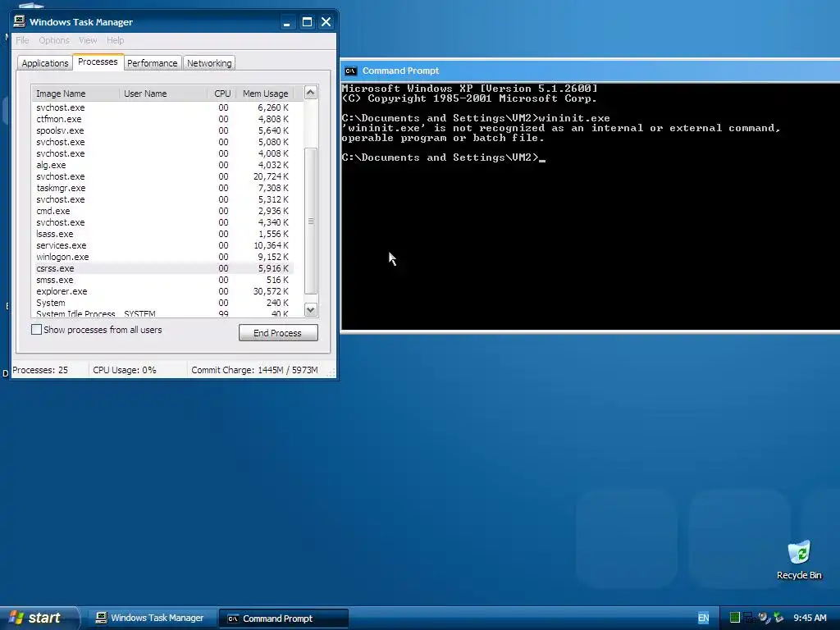Click process list scrollbar down arrow
The image size is (840, 630).
pos(311,309)
